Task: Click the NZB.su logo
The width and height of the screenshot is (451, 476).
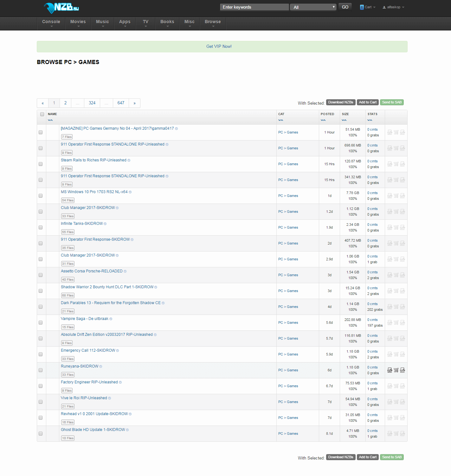Action: point(61,8)
